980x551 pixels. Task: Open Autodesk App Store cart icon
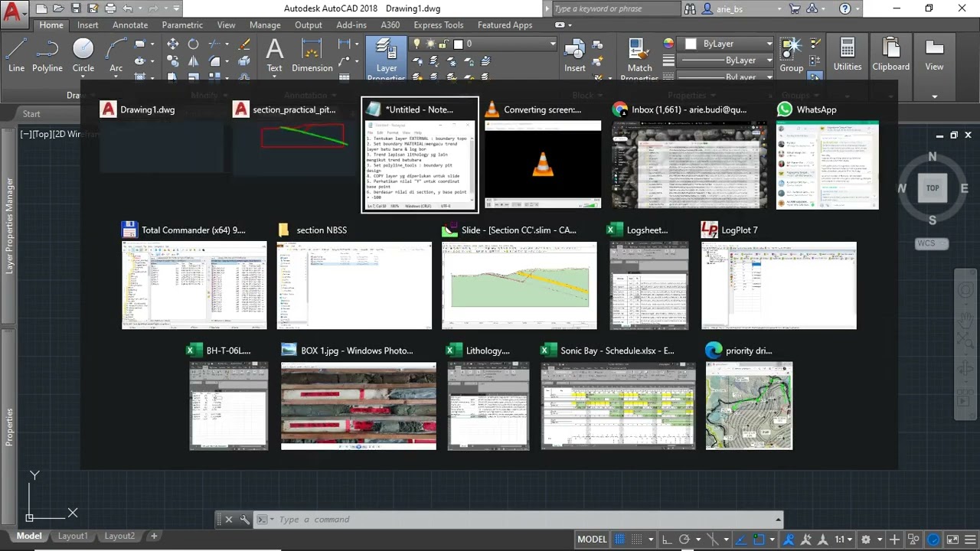795,9
